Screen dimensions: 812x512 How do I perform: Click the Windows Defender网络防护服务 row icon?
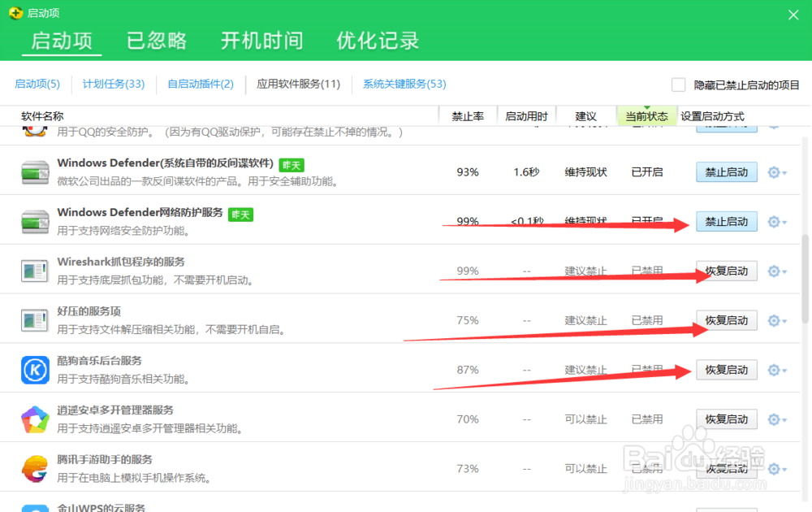tap(35, 222)
